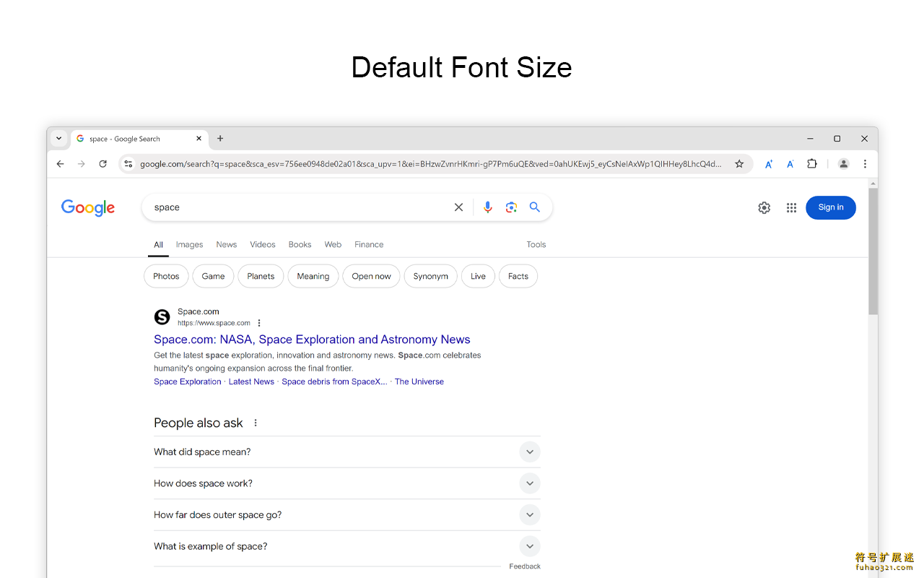The height and width of the screenshot is (578, 924).
Task: Open the Space.com result title link
Action: click(312, 340)
